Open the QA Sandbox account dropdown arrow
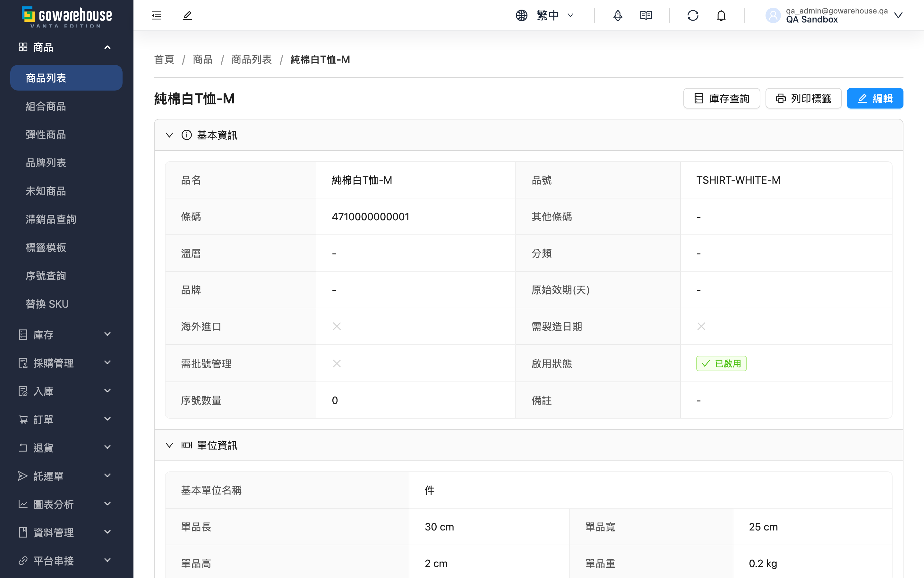The image size is (924, 578). 898,15
